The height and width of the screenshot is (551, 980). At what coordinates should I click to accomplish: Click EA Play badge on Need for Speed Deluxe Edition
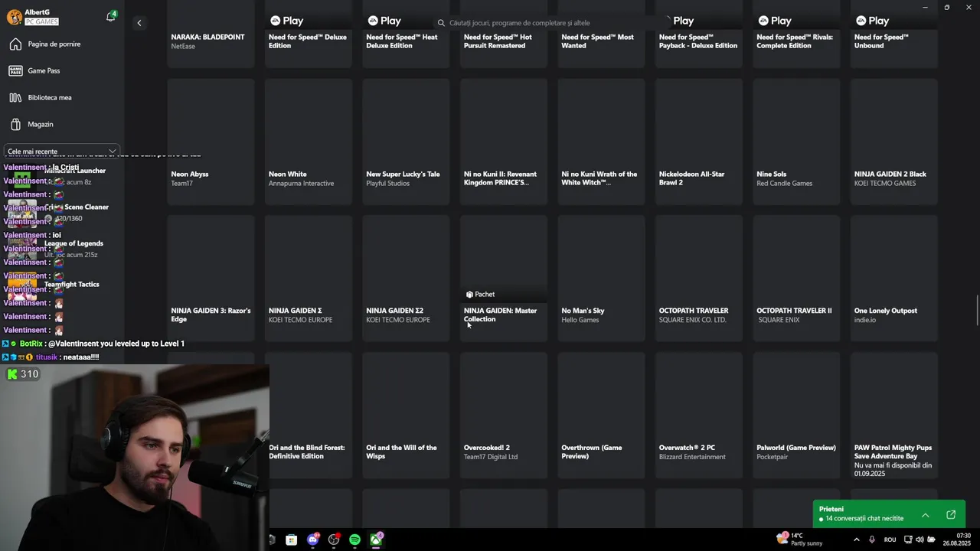(286, 21)
